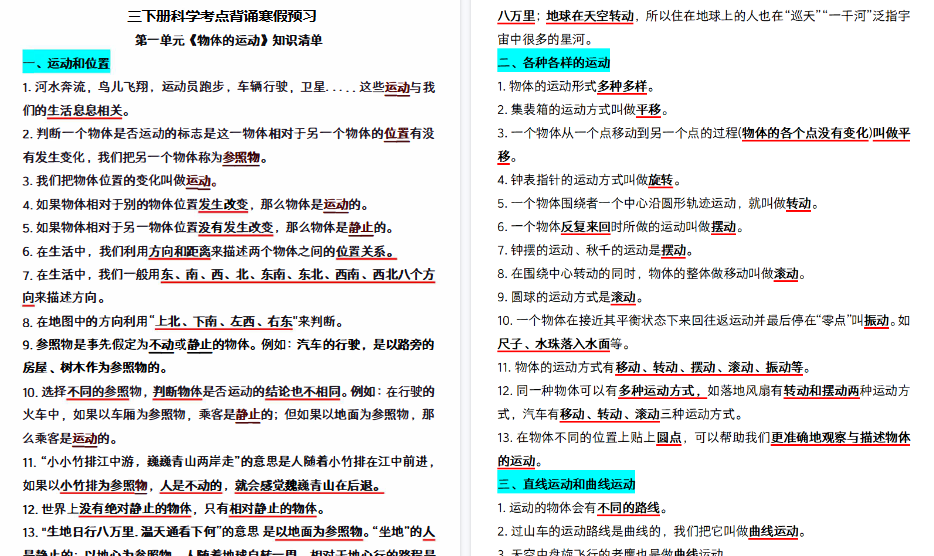Click the underlined word 圆点
This screenshot has height=556, width=934.
tap(669, 438)
